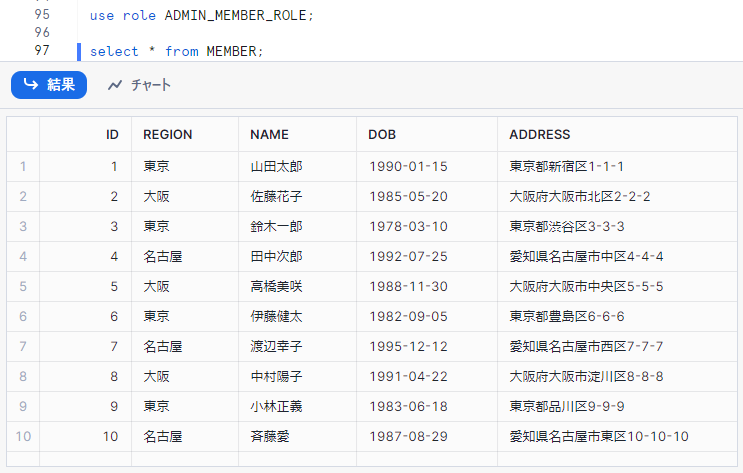Select address cell 愛知県名古屋市西区7-7-7

617,346
